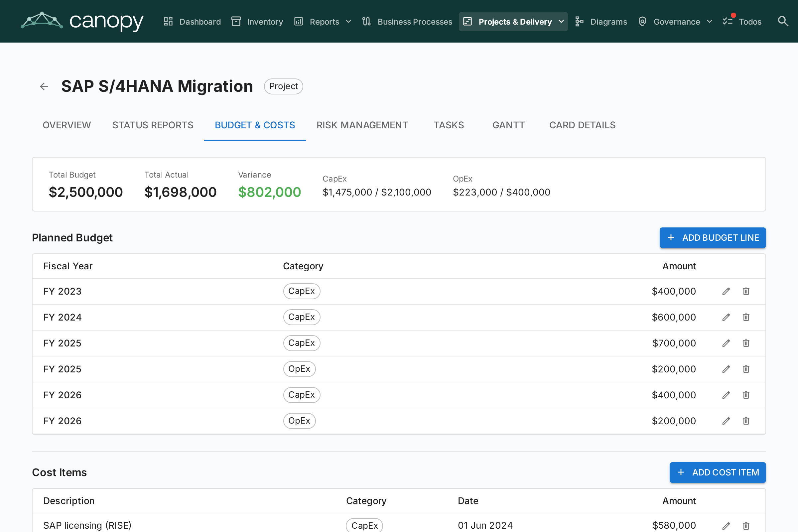Expand the Projects & Delivery dropdown

point(513,22)
